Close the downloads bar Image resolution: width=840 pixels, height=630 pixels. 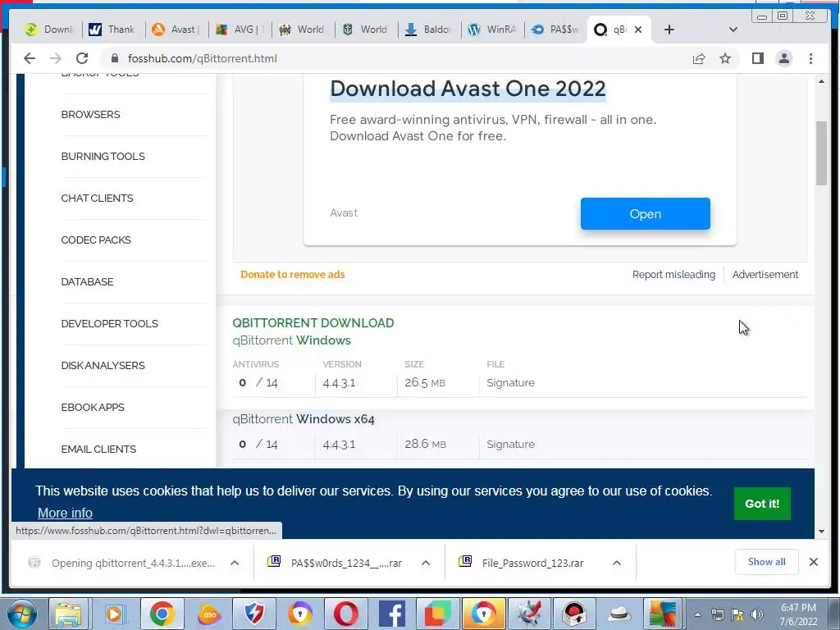click(813, 562)
